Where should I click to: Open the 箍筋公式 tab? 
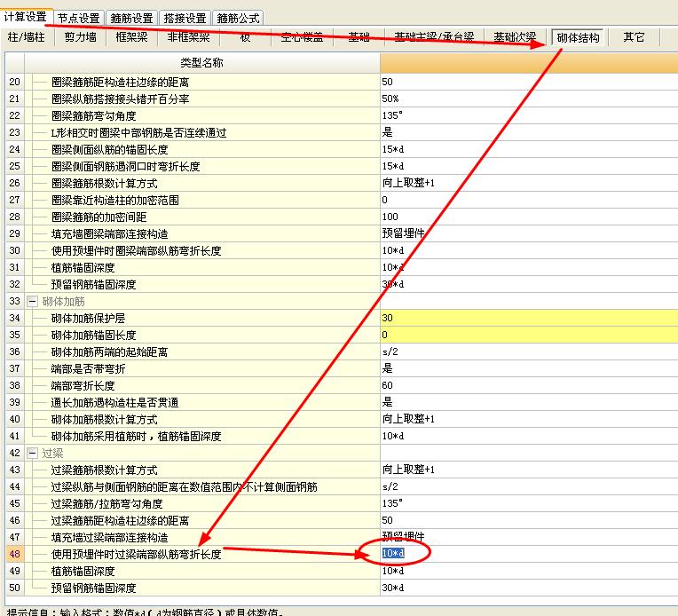pyautogui.click(x=238, y=18)
